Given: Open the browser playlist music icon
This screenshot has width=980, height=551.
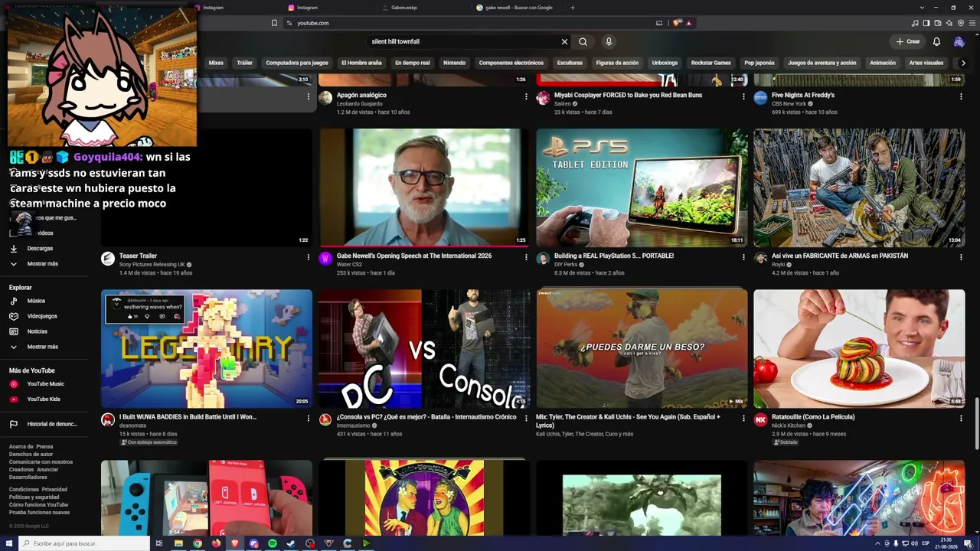Looking at the screenshot, I should click(914, 23).
